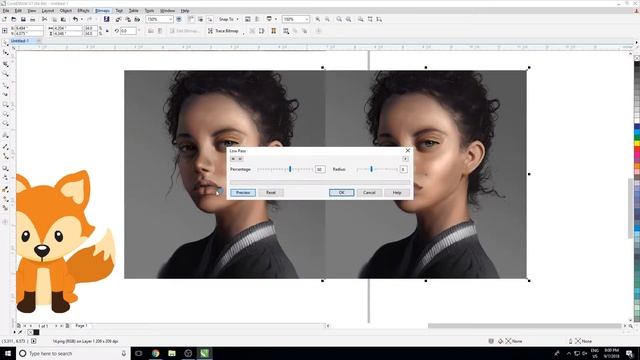The width and height of the screenshot is (640, 360).
Task: Select the Pick tool in the toolbox
Action: [x=6, y=43]
